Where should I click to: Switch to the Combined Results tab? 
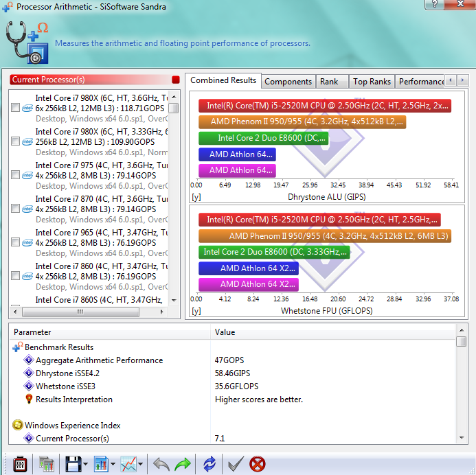pyautogui.click(x=223, y=80)
